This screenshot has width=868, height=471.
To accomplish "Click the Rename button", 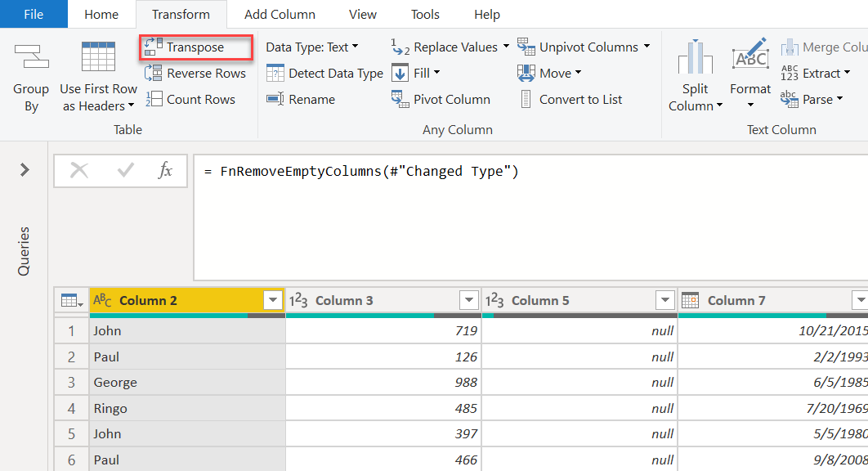I will click(x=301, y=99).
